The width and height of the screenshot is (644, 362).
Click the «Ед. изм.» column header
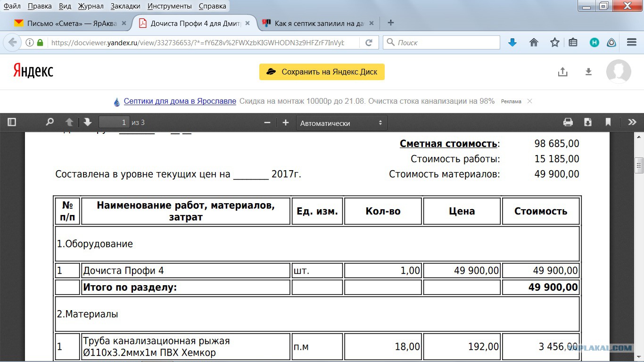click(x=317, y=211)
